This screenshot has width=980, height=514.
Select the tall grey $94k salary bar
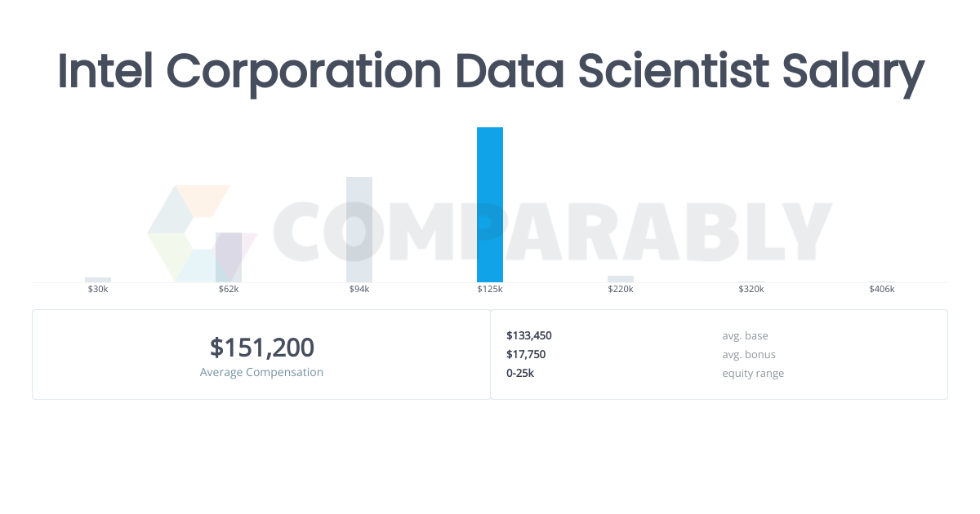[359, 229]
